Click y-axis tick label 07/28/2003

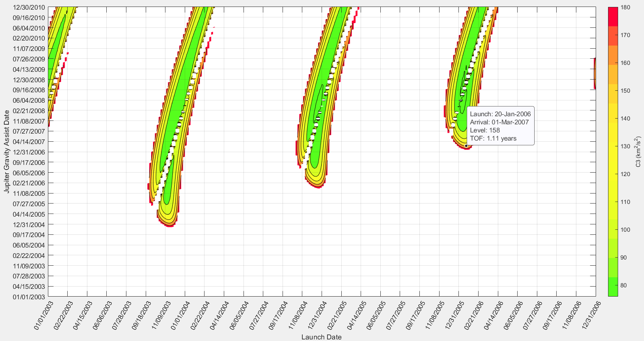coord(29,276)
